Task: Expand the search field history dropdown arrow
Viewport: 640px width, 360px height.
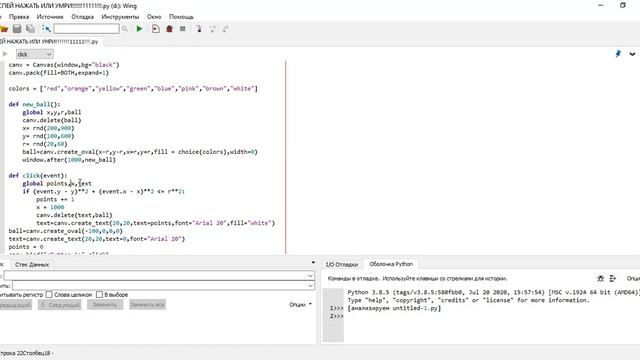Action: tap(310, 276)
